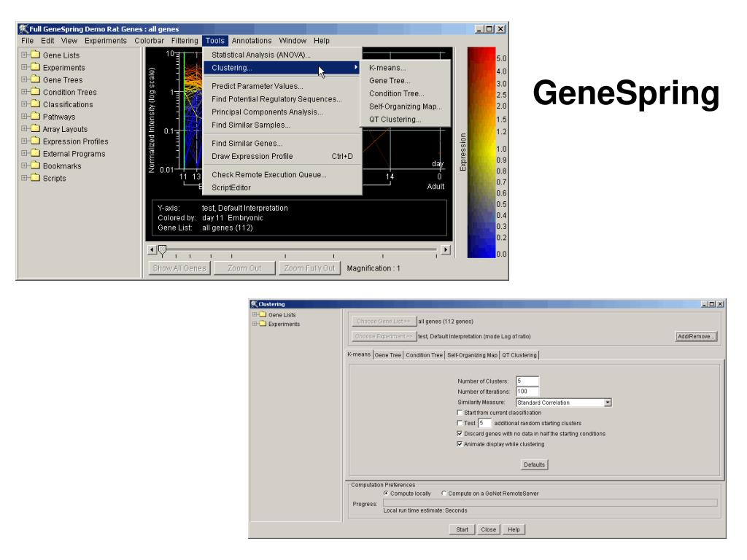Select Self-Organizing Map in Clustering submenu
The image size is (747, 560).
405,106
